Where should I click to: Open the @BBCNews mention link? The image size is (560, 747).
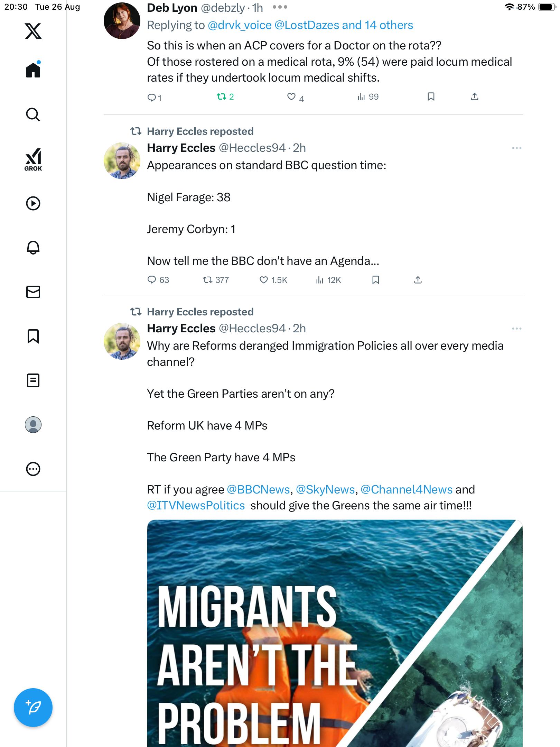258,489
